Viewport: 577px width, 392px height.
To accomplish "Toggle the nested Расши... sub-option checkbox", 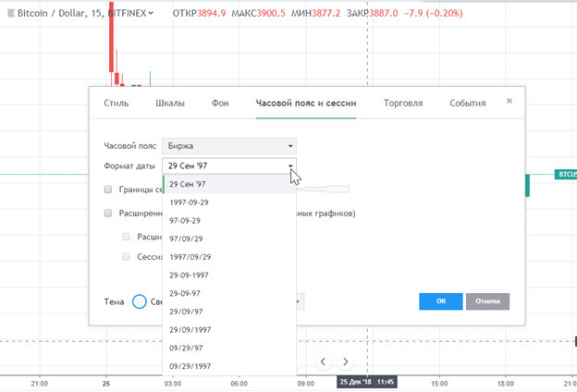I will tap(126, 237).
